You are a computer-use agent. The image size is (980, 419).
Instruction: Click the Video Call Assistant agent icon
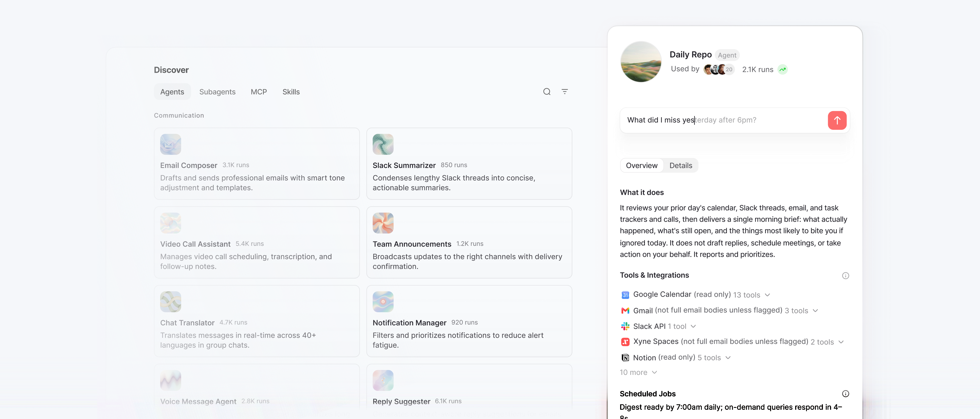click(x=170, y=223)
